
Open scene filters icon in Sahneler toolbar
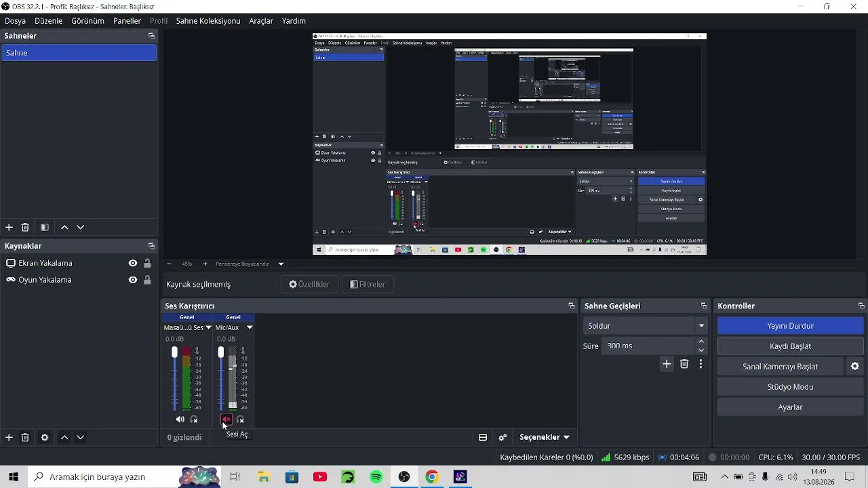pos(45,228)
